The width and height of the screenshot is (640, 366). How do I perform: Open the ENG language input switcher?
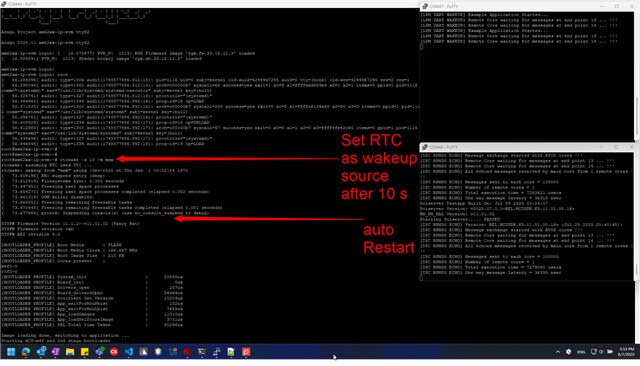(581, 352)
